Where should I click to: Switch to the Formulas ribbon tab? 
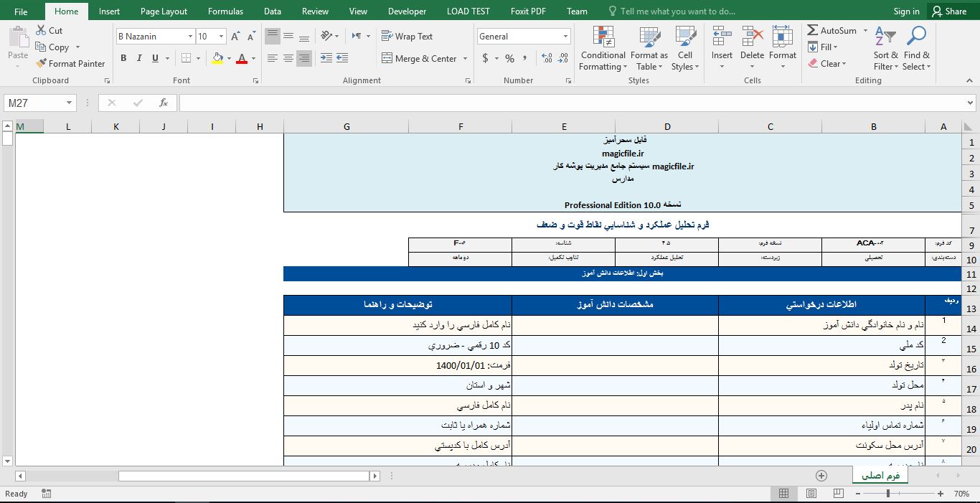pyautogui.click(x=225, y=11)
